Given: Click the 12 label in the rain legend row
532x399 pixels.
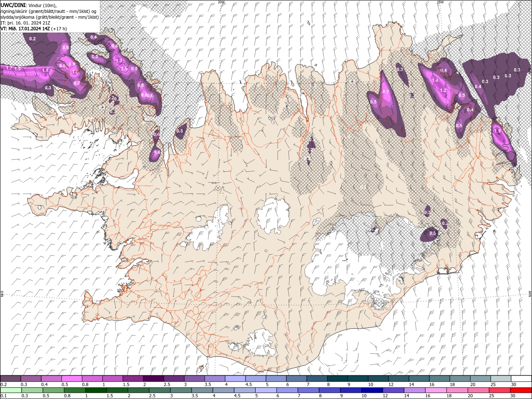Looking at the screenshot, I should [384, 396].
